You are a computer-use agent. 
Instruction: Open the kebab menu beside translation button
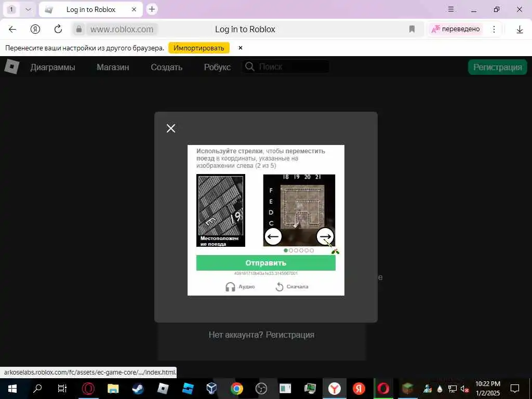(494, 29)
